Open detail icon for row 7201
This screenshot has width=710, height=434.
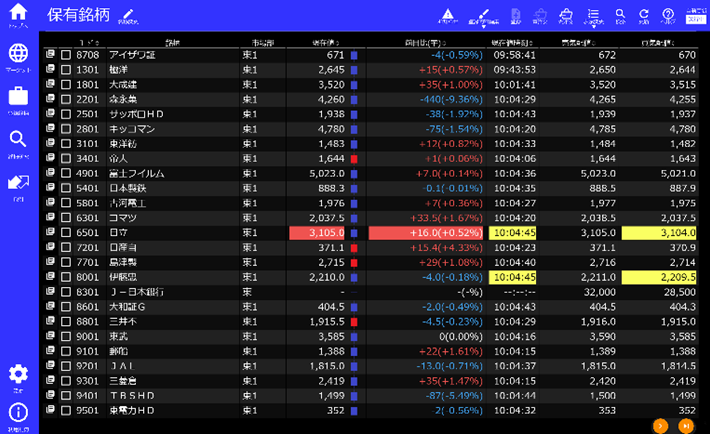point(50,246)
